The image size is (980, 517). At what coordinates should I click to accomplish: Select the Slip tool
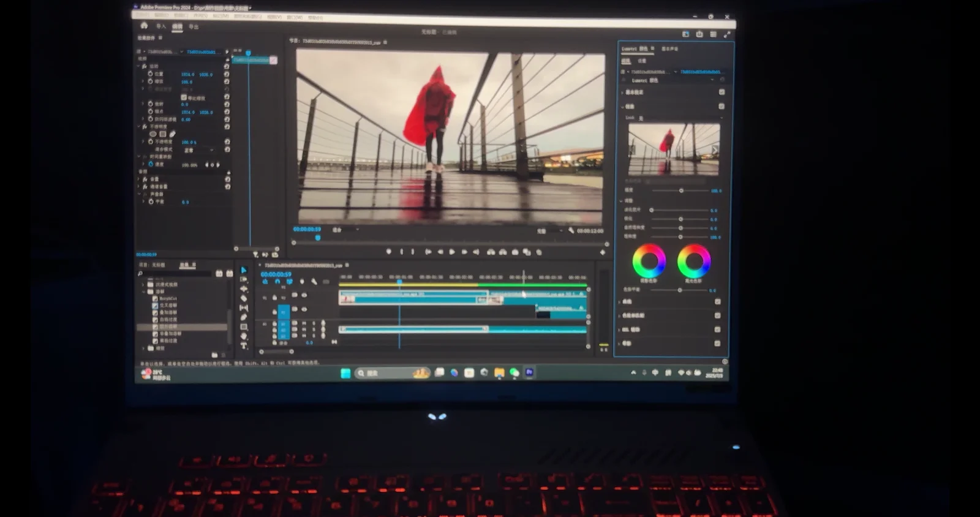coord(244,308)
